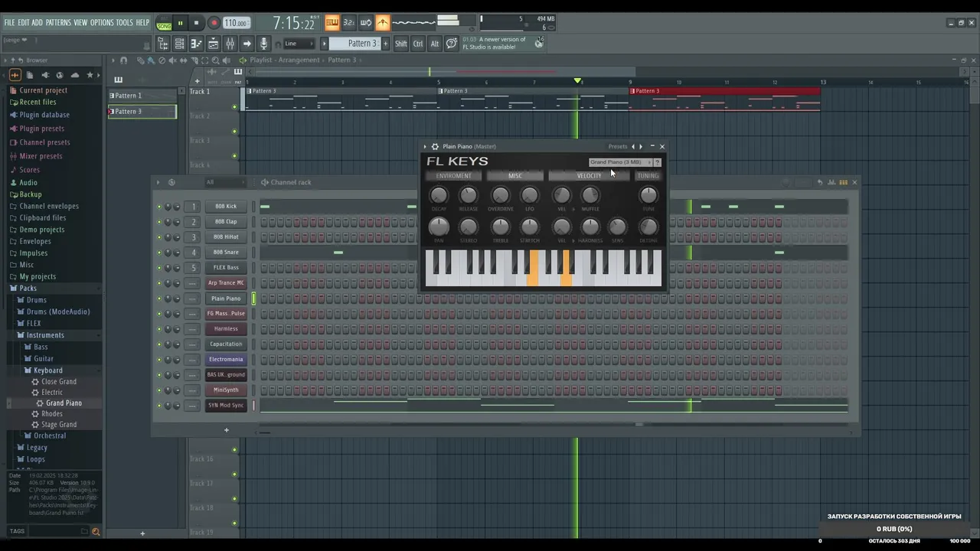Click the speaker icon in browser tabs
Viewport: 980px width, 551px height.
point(44,75)
